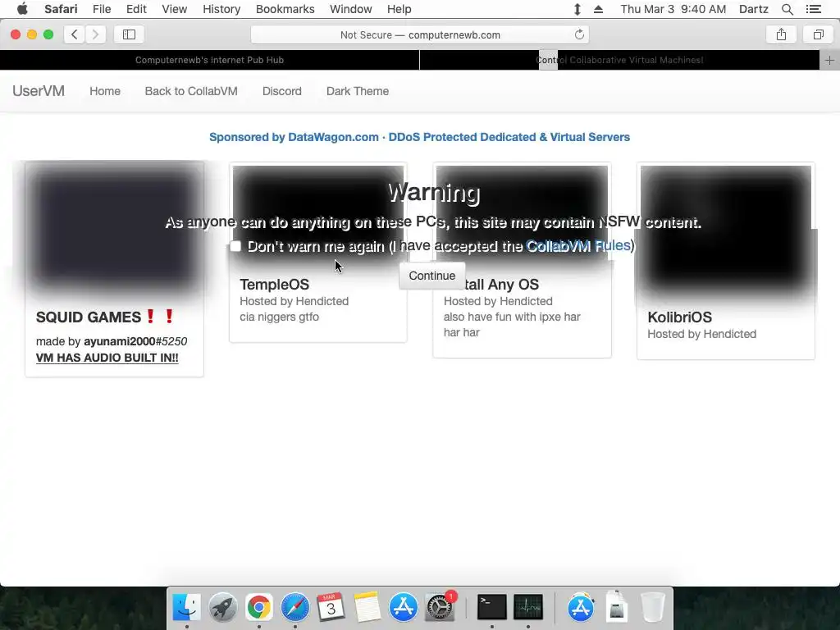Viewport: 840px width, 630px height.
Task: Click 'Hosted by Hendicted' under KolibriOS
Action: pos(702,334)
